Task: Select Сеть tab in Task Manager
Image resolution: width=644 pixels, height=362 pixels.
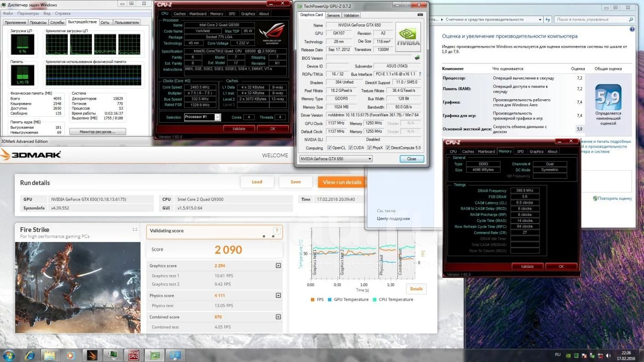Action: 105,22
